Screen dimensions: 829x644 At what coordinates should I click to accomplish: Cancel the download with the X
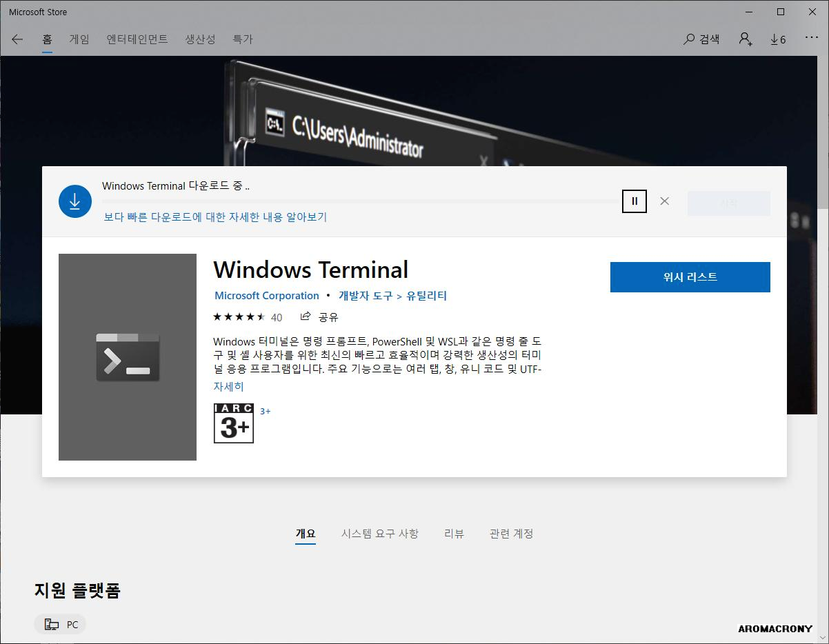[664, 201]
